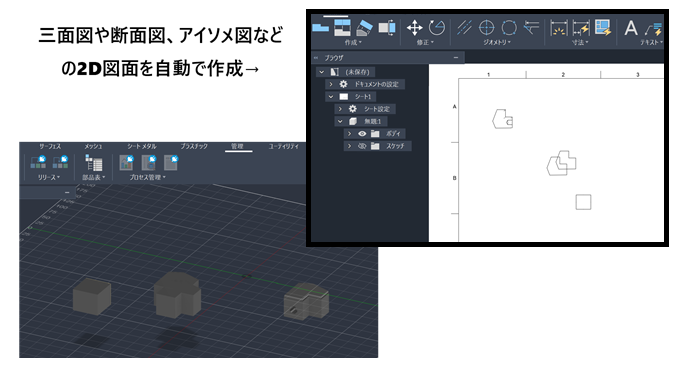Select the dimension tool with one lightning bolt
The height and width of the screenshot is (365, 698).
(x=580, y=28)
